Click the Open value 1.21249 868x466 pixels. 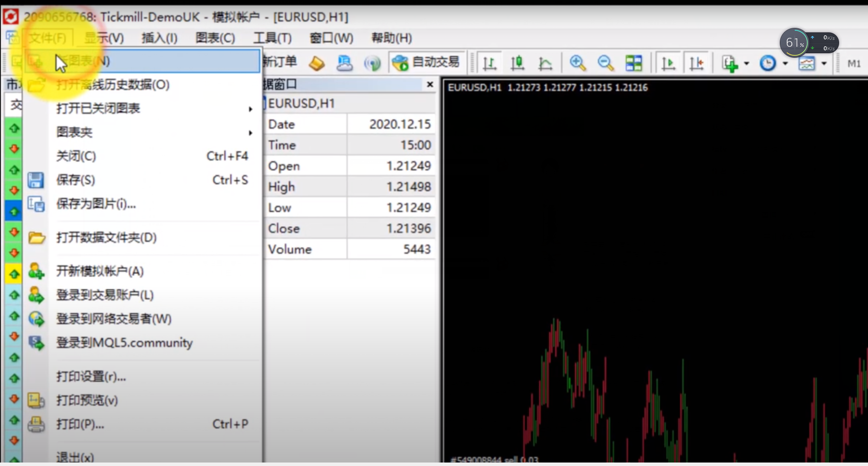pos(409,166)
